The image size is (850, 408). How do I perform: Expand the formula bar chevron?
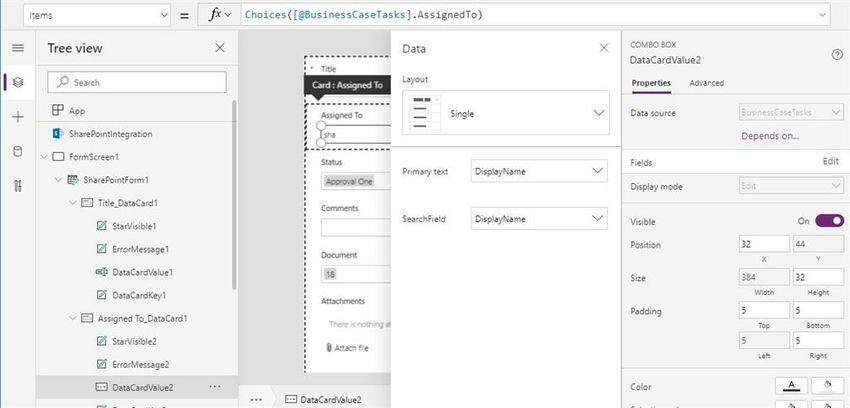click(822, 15)
